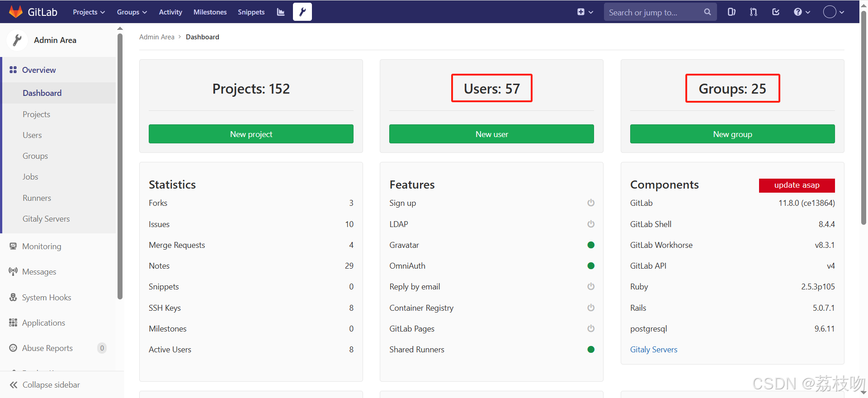Click the Admin Area breadcrumb link

(157, 37)
